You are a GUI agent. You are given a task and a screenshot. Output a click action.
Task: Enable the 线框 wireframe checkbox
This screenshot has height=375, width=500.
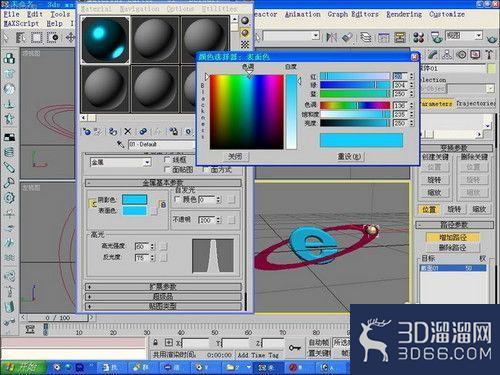coord(168,160)
